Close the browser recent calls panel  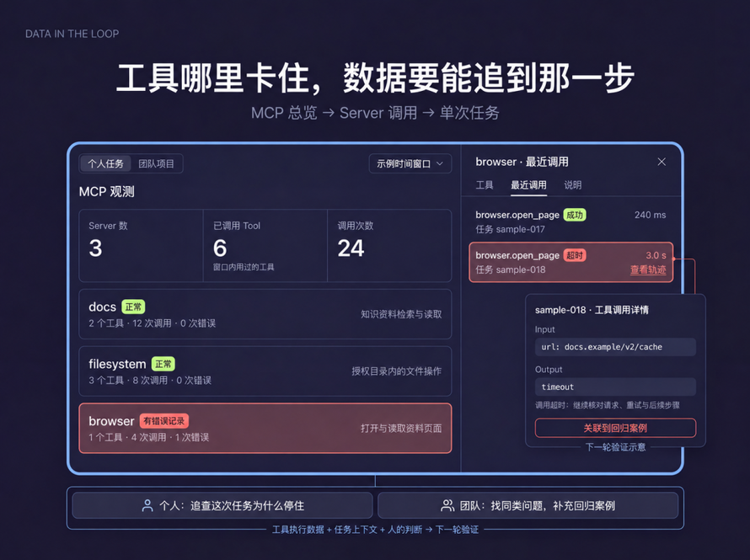662,162
